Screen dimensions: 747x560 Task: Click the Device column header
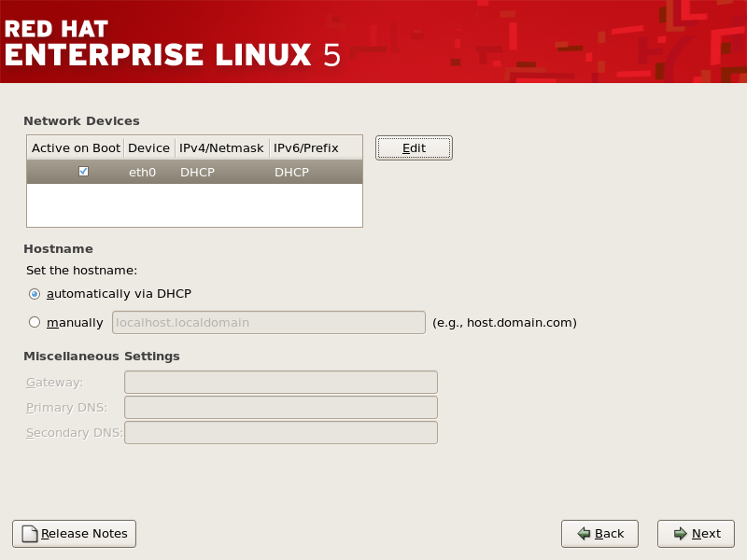pos(148,147)
